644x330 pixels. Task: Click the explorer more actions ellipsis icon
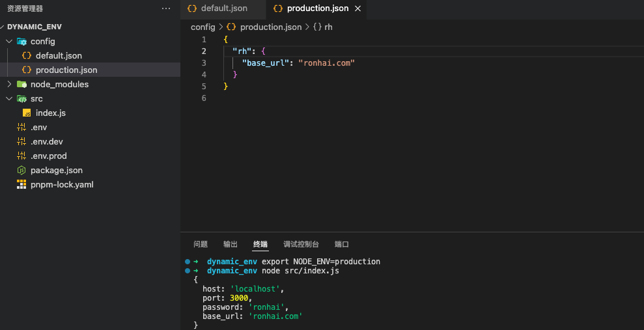coord(167,8)
